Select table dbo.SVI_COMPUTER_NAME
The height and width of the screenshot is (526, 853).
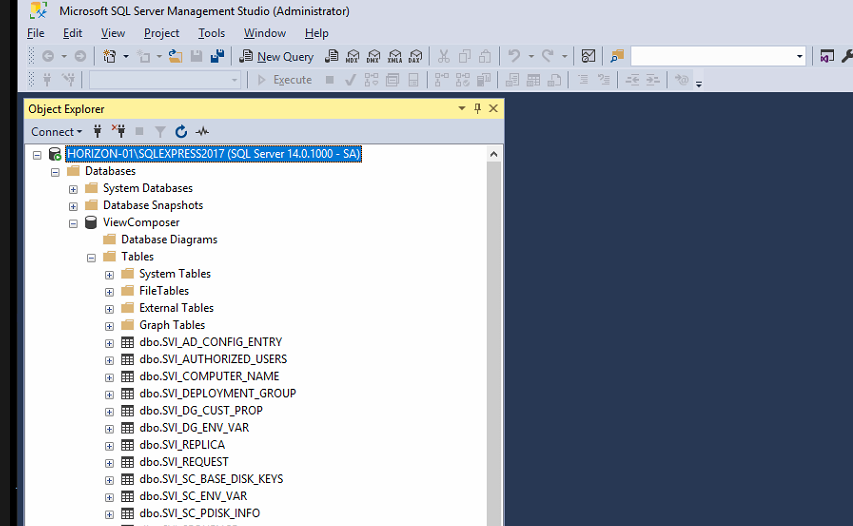209,376
